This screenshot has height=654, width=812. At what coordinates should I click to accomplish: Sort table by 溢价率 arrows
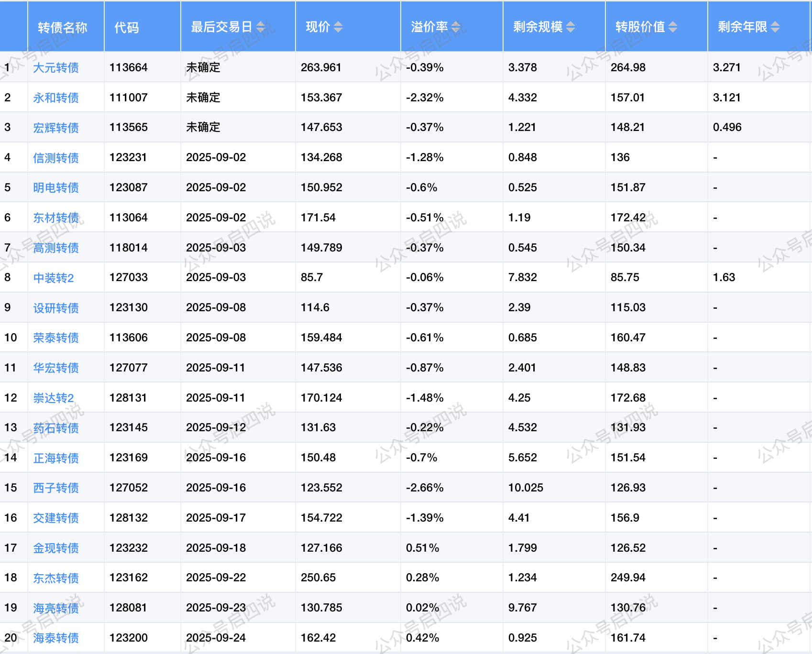(x=456, y=27)
